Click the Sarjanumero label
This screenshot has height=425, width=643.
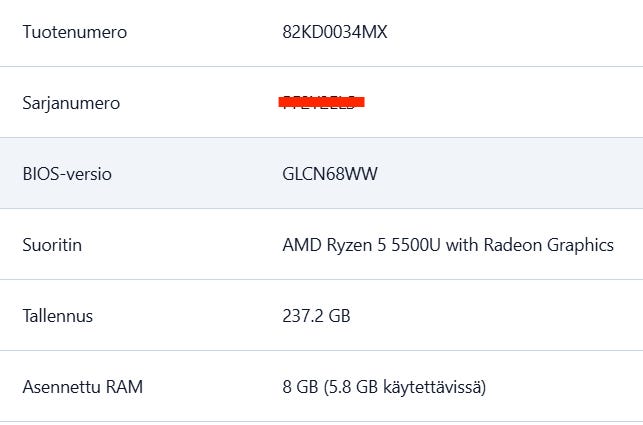tap(70, 103)
